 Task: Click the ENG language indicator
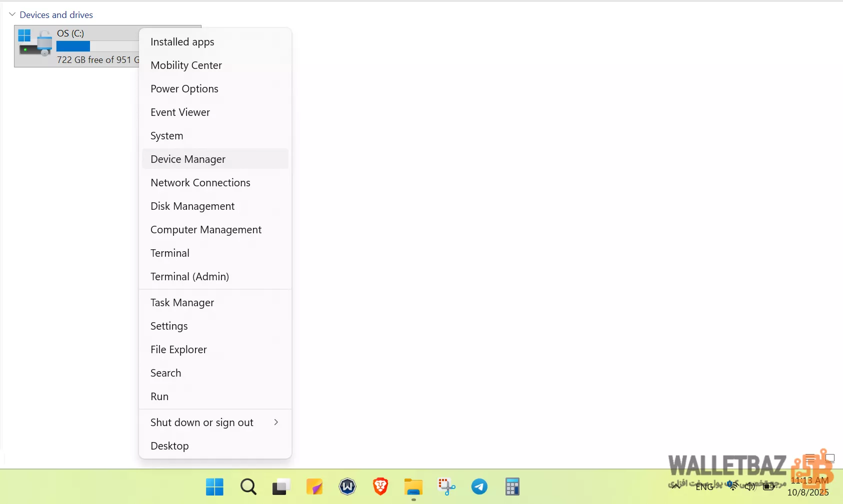pos(704,487)
